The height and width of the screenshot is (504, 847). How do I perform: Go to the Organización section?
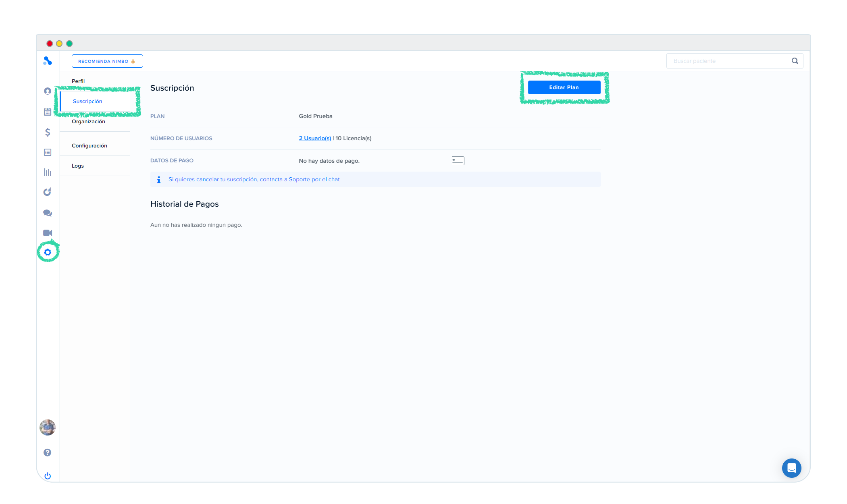(88, 121)
